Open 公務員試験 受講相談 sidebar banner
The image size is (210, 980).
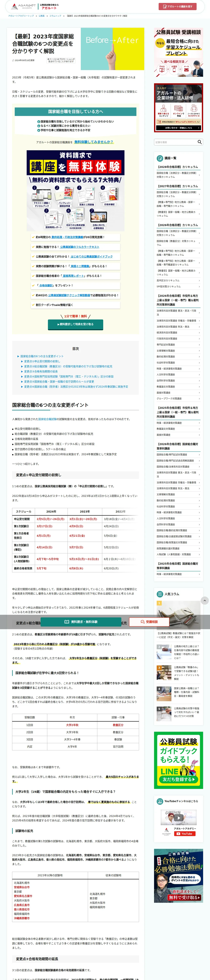tap(178, 52)
